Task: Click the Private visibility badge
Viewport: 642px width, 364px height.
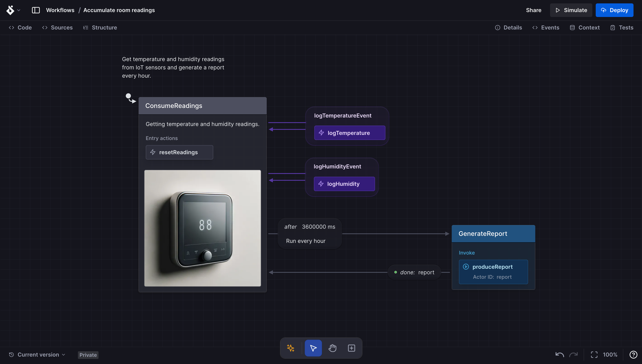Action: point(87,355)
